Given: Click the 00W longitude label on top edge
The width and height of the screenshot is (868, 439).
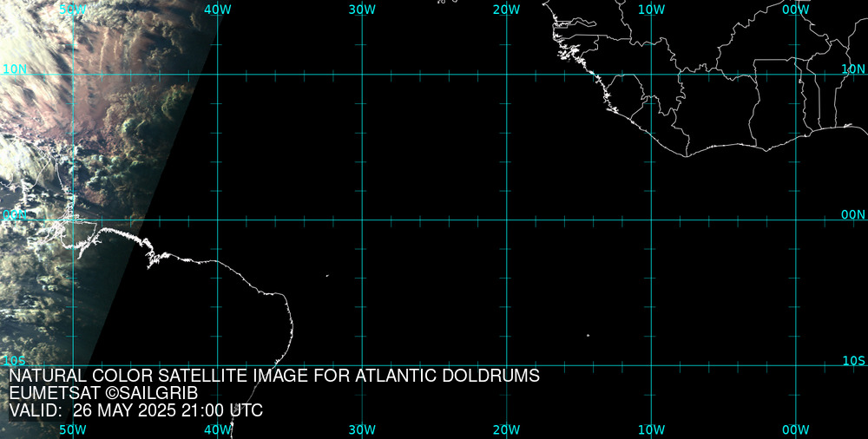Looking at the screenshot, I should 796,10.
